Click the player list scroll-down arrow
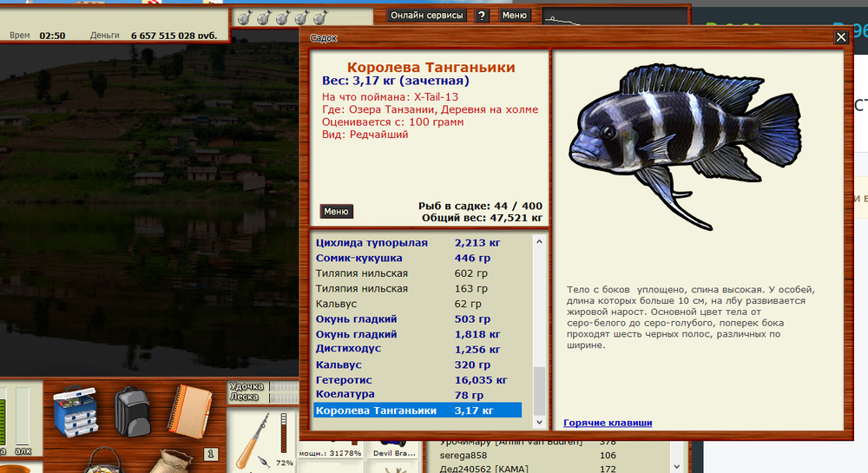Screen dimensions: 868x473 tap(676, 467)
